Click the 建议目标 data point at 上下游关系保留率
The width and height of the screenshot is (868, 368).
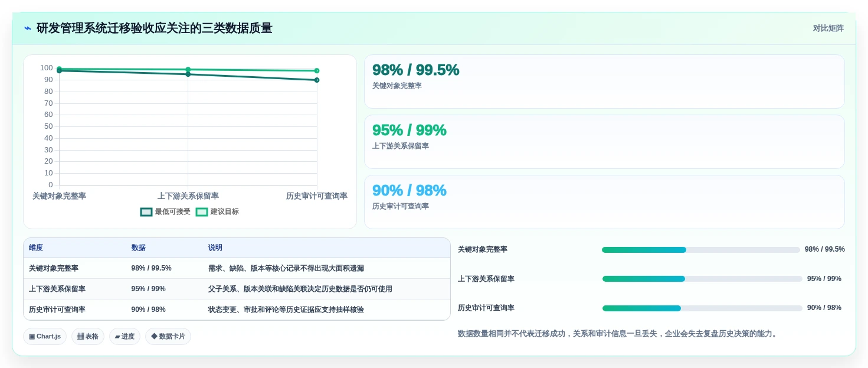tap(188, 69)
